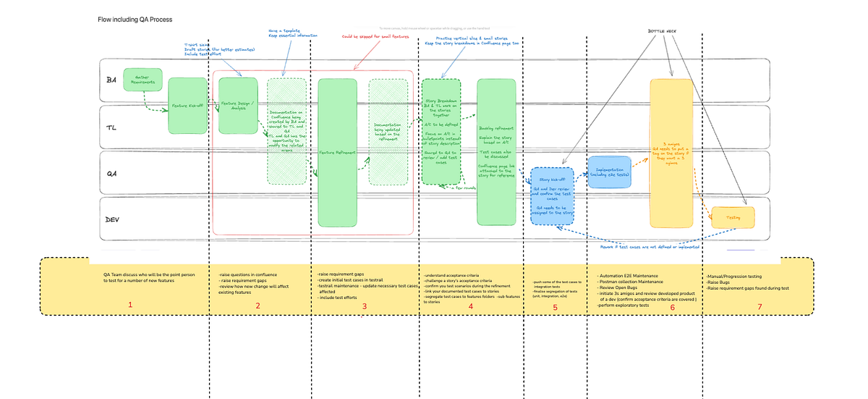Select the 'Feature Refinement' tall box
This screenshot has width=868, height=399.
[338, 153]
